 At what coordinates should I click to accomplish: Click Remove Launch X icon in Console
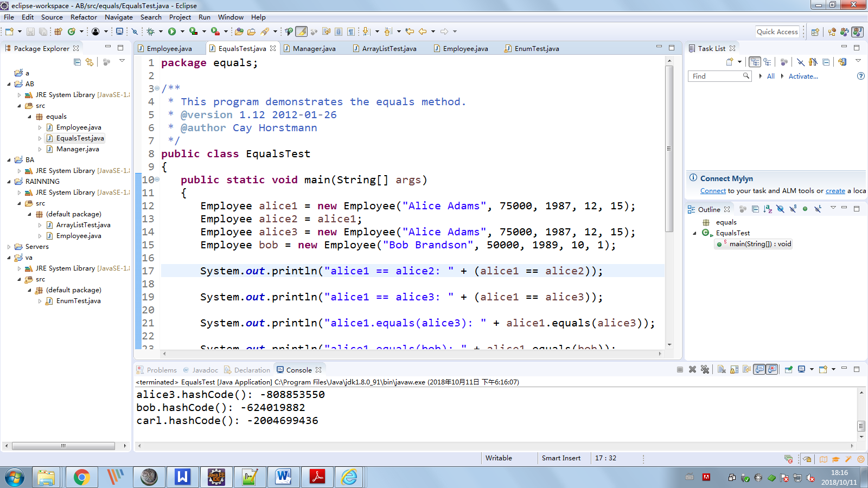tap(692, 369)
